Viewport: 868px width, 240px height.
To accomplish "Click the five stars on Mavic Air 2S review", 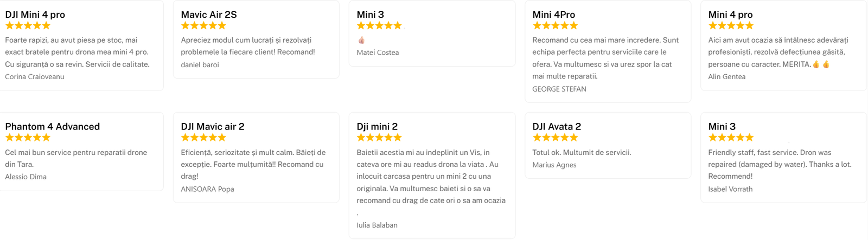I will click(x=203, y=25).
